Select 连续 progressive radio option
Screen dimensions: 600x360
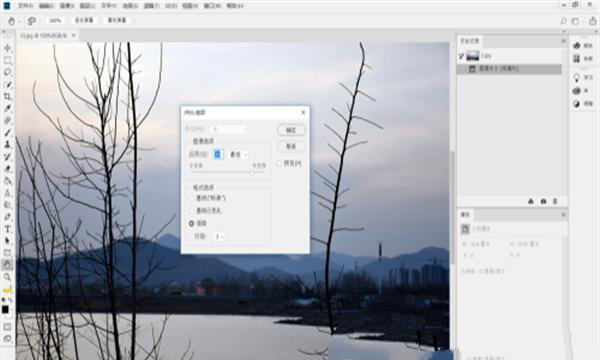point(192,223)
